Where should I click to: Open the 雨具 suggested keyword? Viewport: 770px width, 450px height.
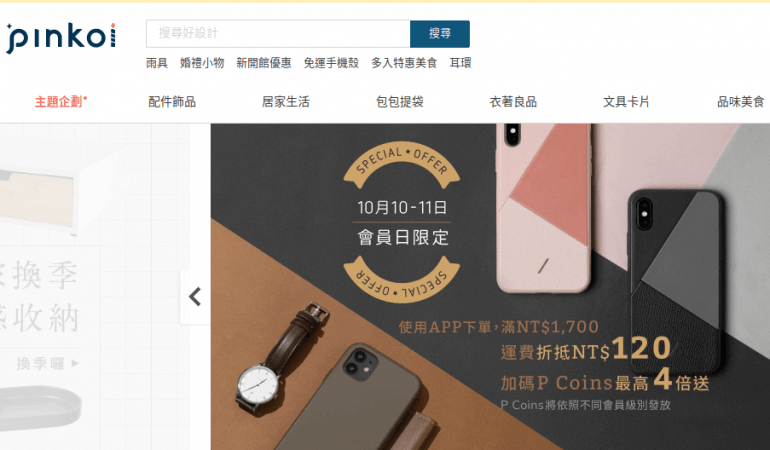pyautogui.click(x=157, y=63)
